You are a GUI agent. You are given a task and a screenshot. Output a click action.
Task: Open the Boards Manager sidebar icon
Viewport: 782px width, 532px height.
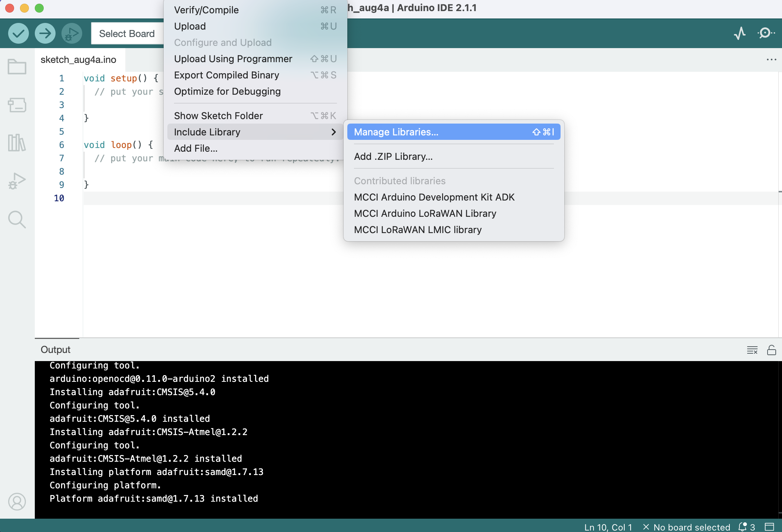(x=17, y=105)
